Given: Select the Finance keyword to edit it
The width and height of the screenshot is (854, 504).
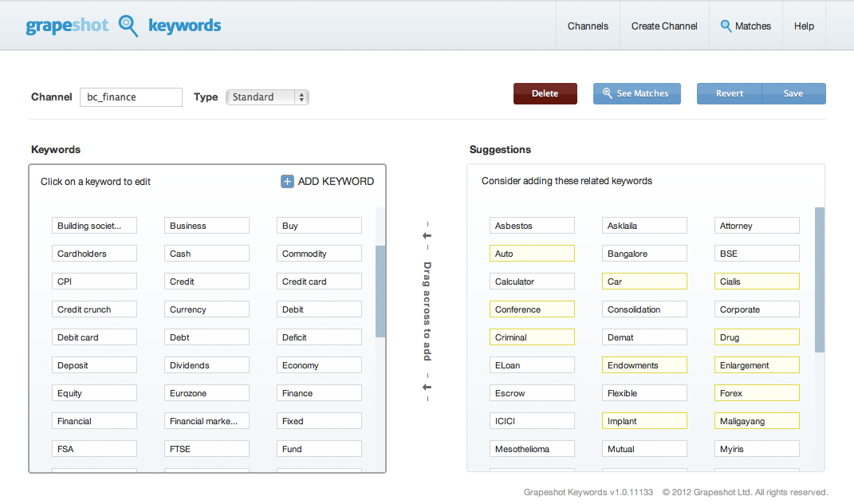Looking at the screenshot, I should [x=319, y=392].
